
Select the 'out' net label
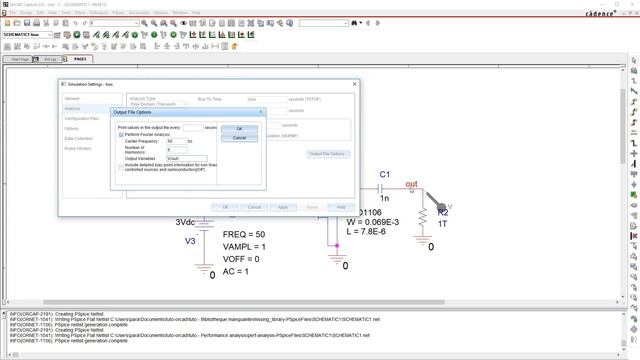tap(411, 184)
